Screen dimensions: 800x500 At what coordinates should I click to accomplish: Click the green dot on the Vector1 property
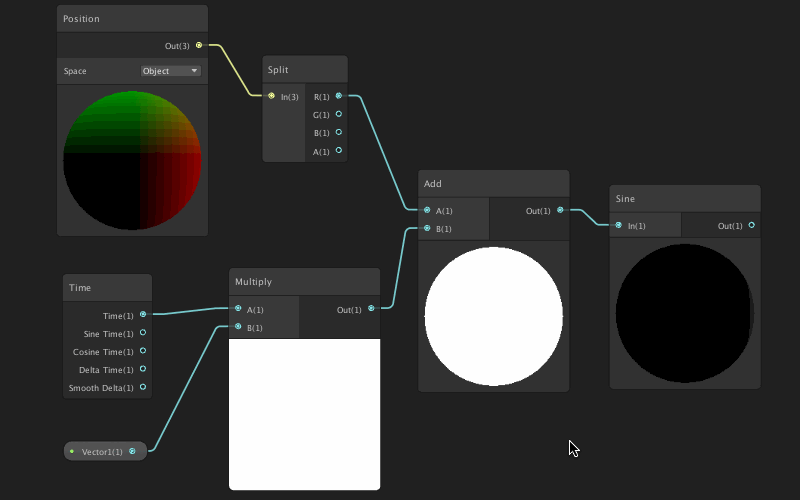72,452
